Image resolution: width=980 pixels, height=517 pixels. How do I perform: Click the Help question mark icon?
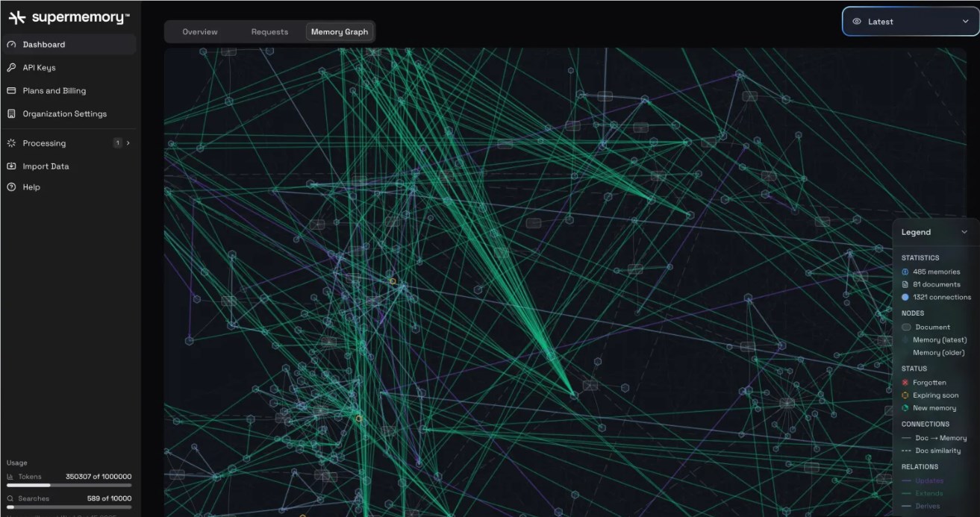(x=11, y=187)
